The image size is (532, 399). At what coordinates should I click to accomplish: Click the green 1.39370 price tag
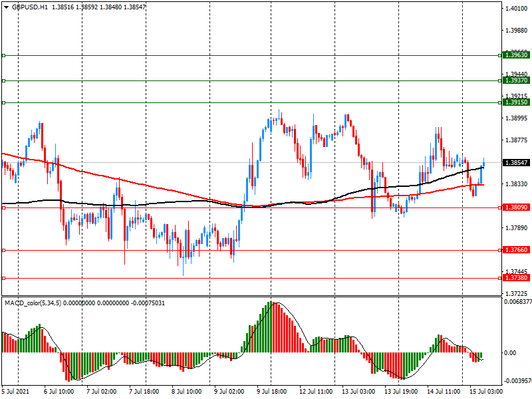pos(516,80)
